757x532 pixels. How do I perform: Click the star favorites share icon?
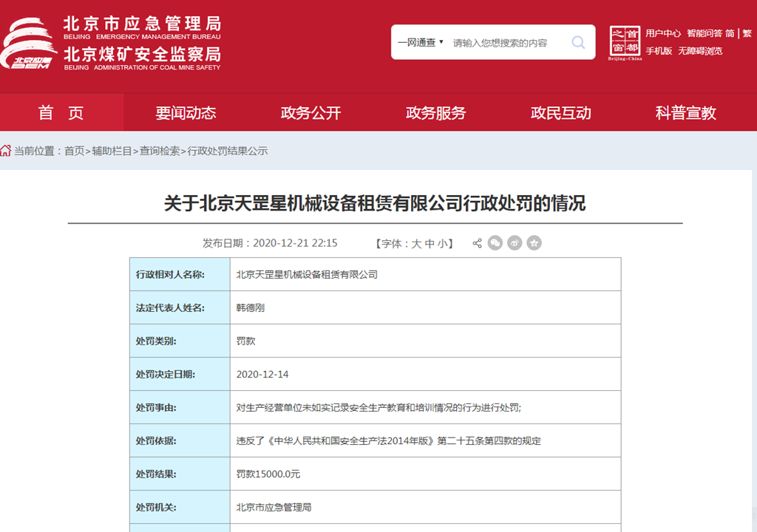coord(534,243)
